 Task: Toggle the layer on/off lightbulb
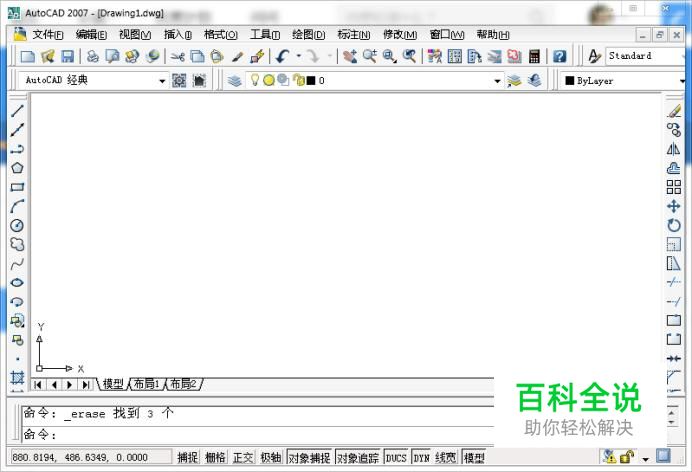[255, 80]
